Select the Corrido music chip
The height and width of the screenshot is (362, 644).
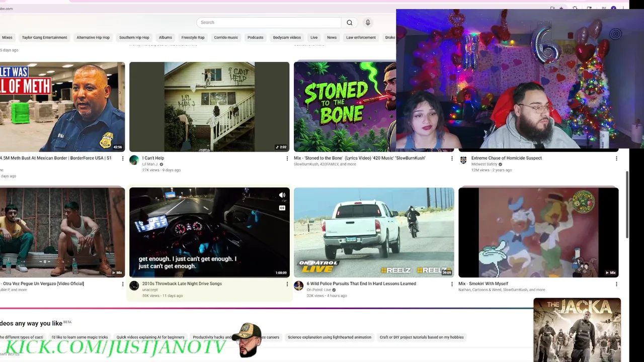[x=226, y=37]
